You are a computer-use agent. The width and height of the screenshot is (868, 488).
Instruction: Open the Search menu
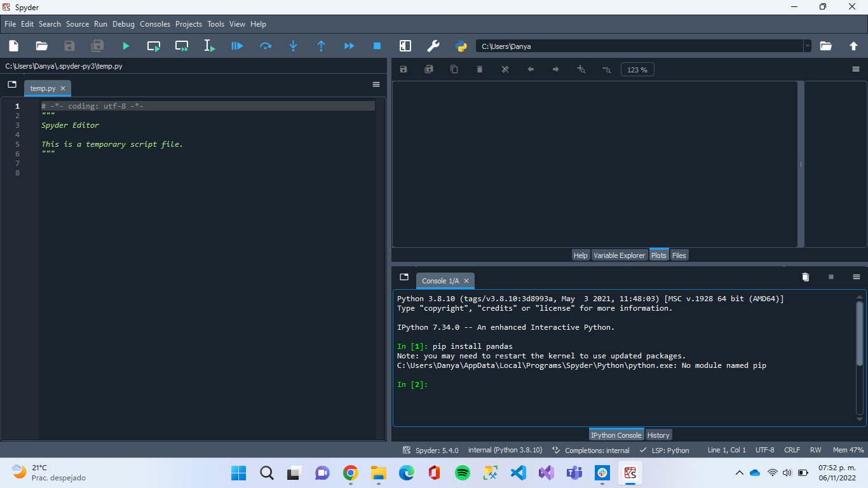(x=50, y=24)
